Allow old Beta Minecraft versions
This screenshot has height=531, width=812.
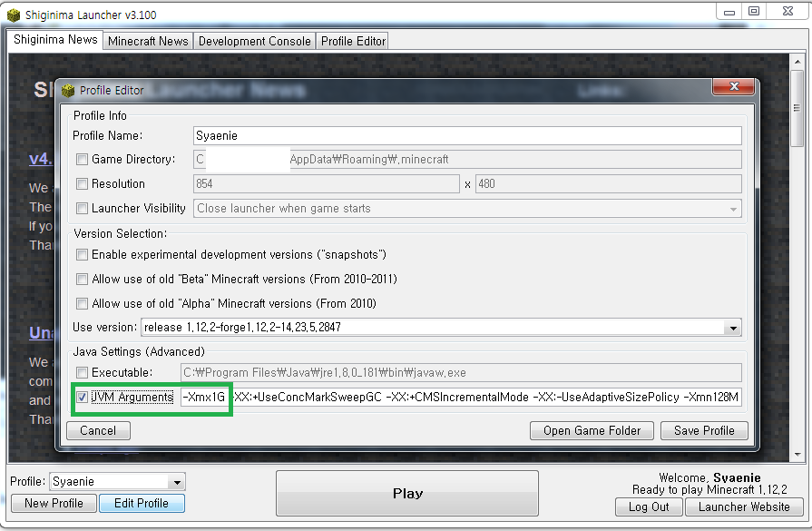pyautogui.click(x=82, y=280)
